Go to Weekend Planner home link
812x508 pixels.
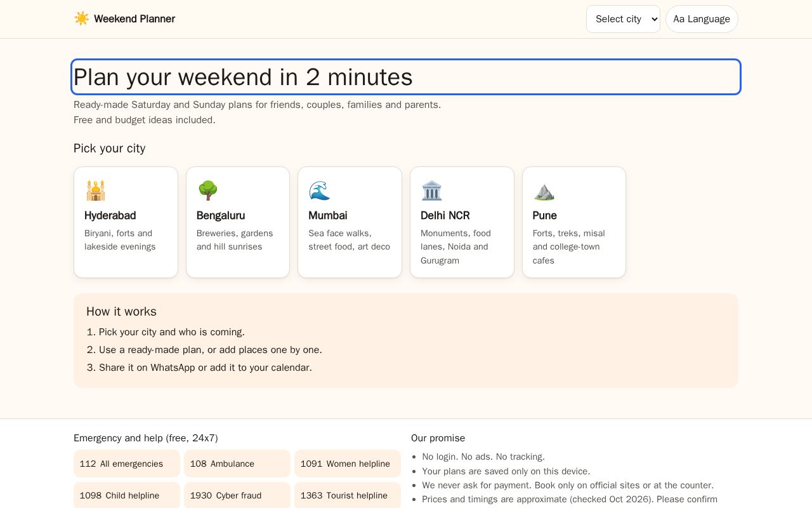(124, 19)
